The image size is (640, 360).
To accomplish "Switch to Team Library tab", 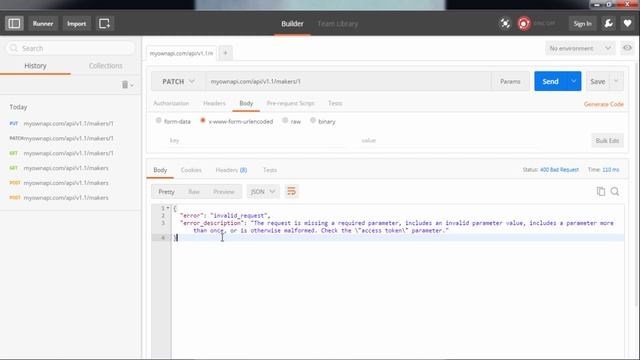I will coord(338,24).
